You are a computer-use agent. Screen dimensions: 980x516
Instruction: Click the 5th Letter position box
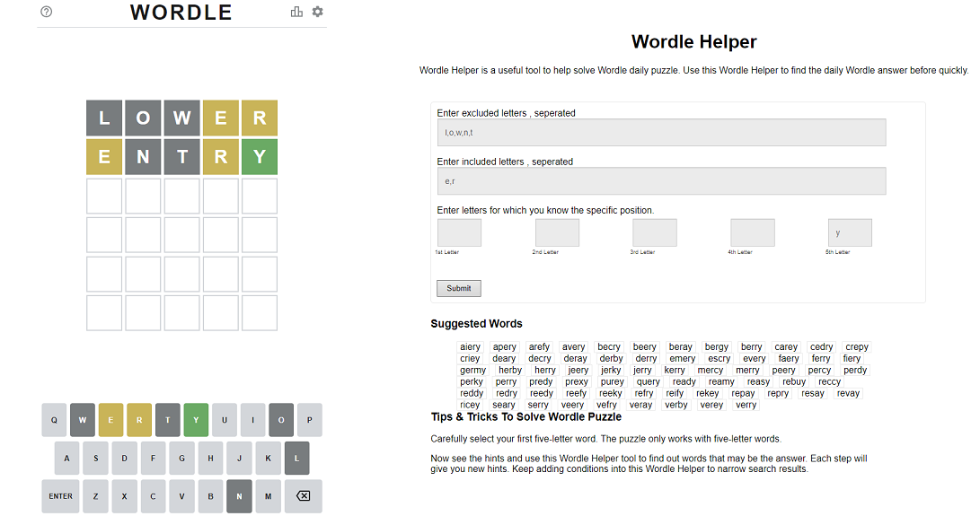(x=850, y=233)
